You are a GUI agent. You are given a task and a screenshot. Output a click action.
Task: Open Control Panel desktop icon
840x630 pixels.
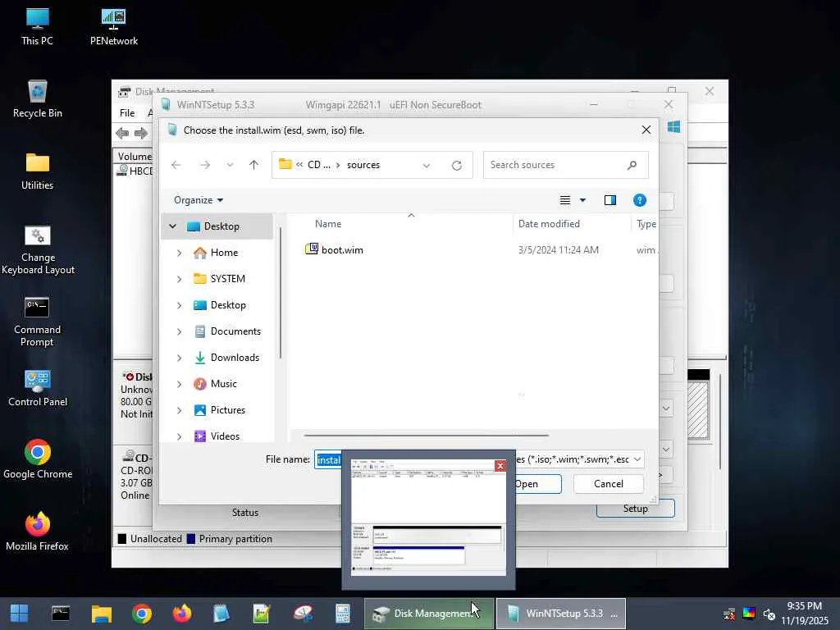pos(38,388)
